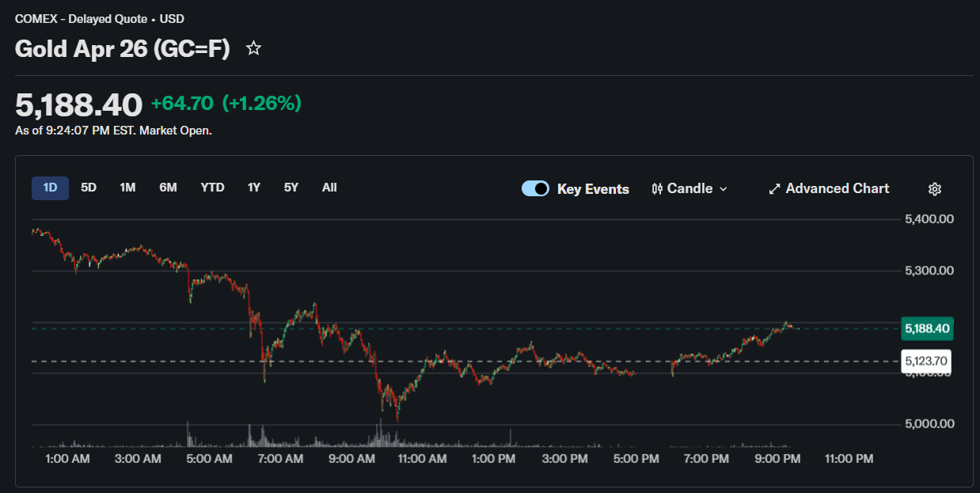This screenshot has width=980, height=493.
Task: Select the 1Y time range
Action: tap(253, 188)
